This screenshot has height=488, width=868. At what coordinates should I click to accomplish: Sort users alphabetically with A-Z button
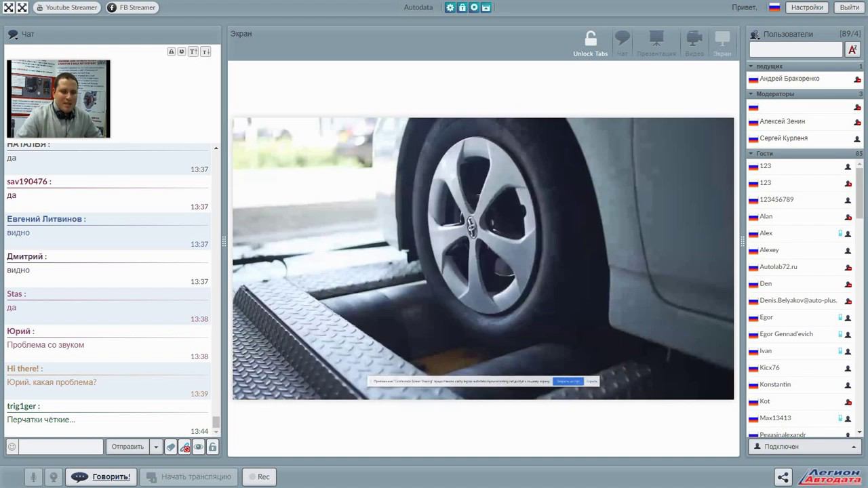852,49
